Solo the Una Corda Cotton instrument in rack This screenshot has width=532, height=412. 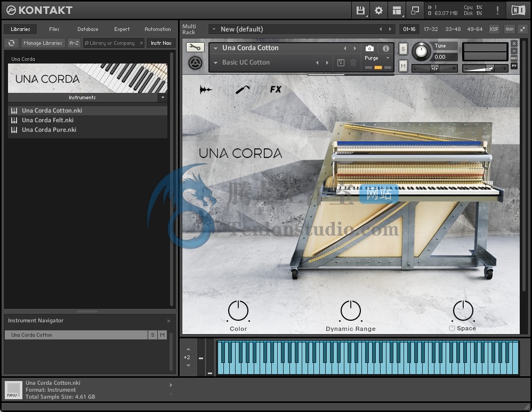[403, 49]
